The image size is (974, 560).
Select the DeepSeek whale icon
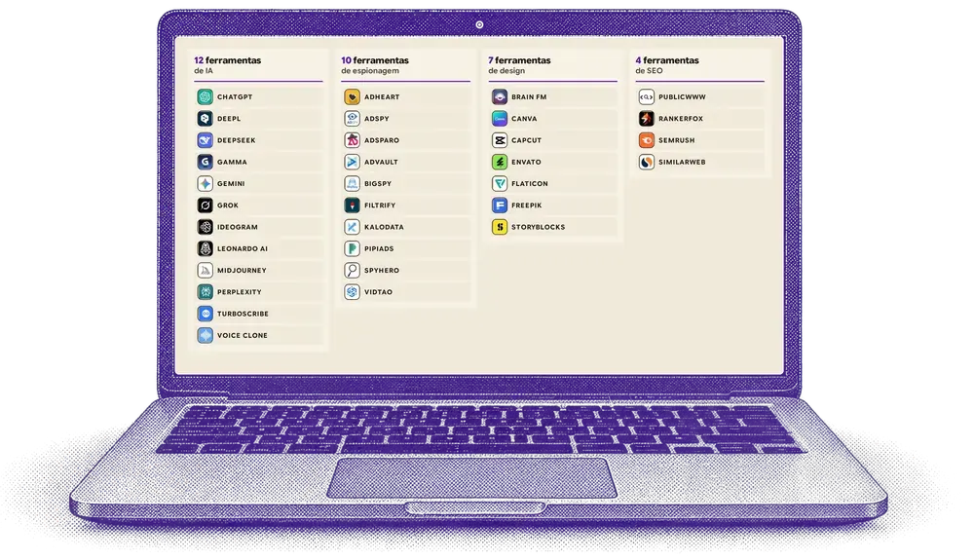coord(205,140)
